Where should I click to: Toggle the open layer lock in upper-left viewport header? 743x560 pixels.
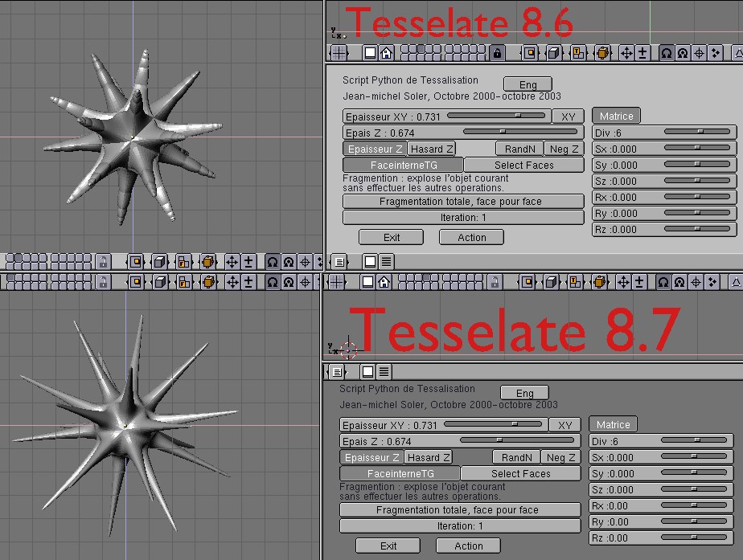point(103,261)
